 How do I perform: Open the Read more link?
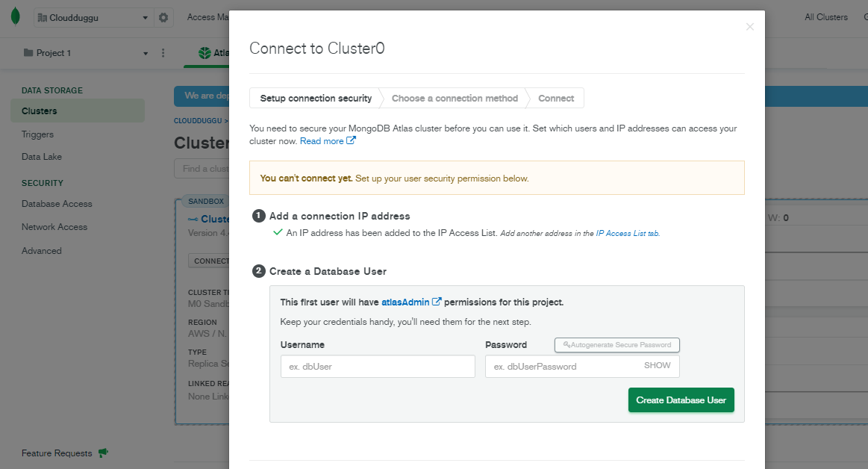click(x=328, y=141)
